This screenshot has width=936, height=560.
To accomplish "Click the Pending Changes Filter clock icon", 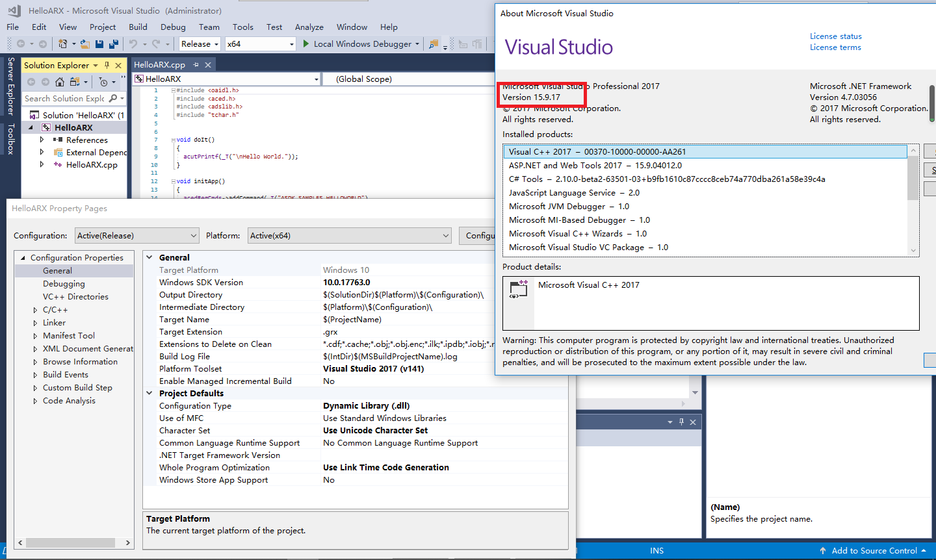I will (103, 82).
